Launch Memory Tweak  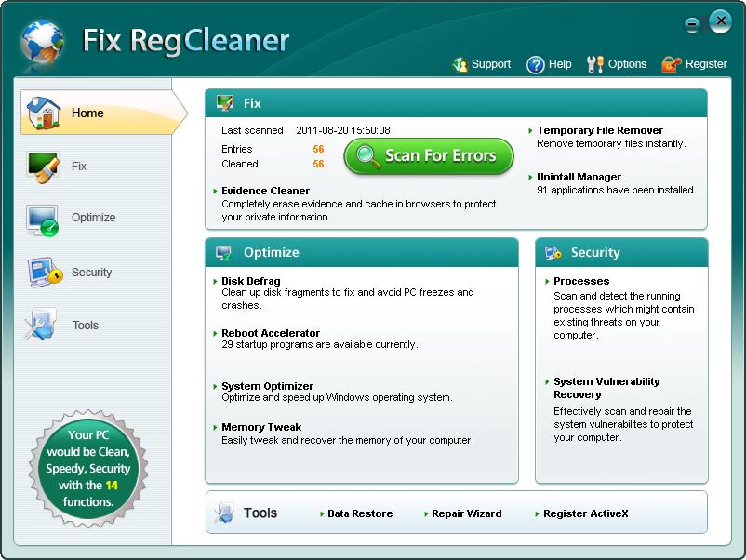pyautogui.click(x=261, y=428)
